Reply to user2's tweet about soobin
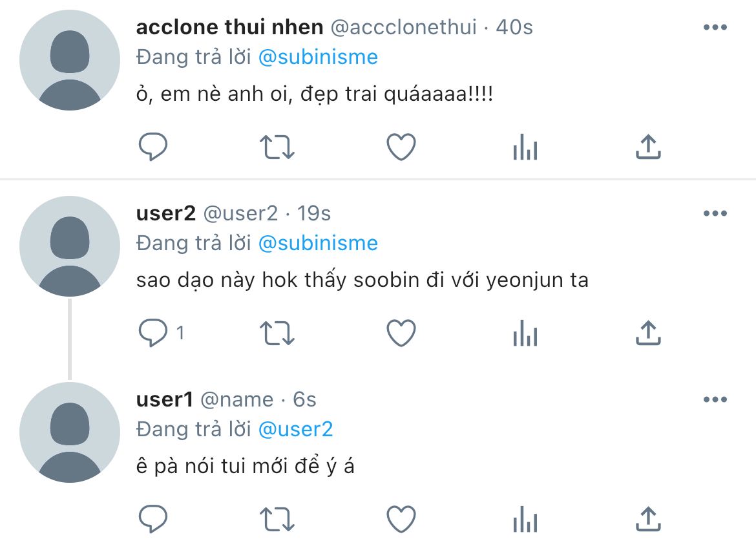The width and height of the screenshot is (756, 550). [x=153, y=333]
